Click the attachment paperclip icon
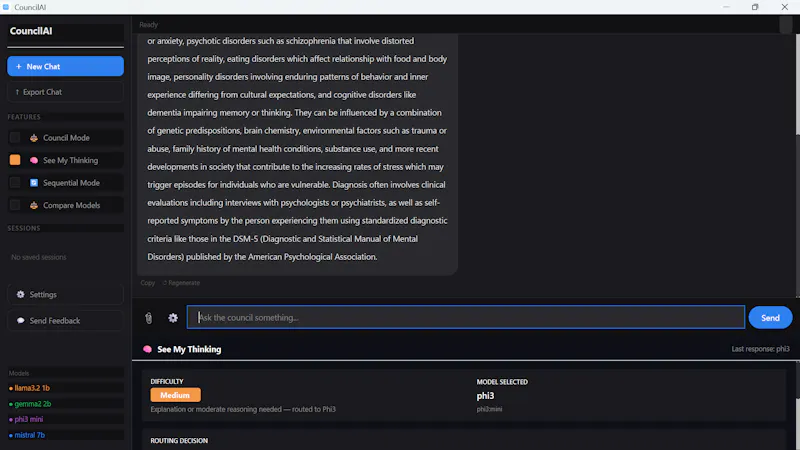 pos(148,318)
